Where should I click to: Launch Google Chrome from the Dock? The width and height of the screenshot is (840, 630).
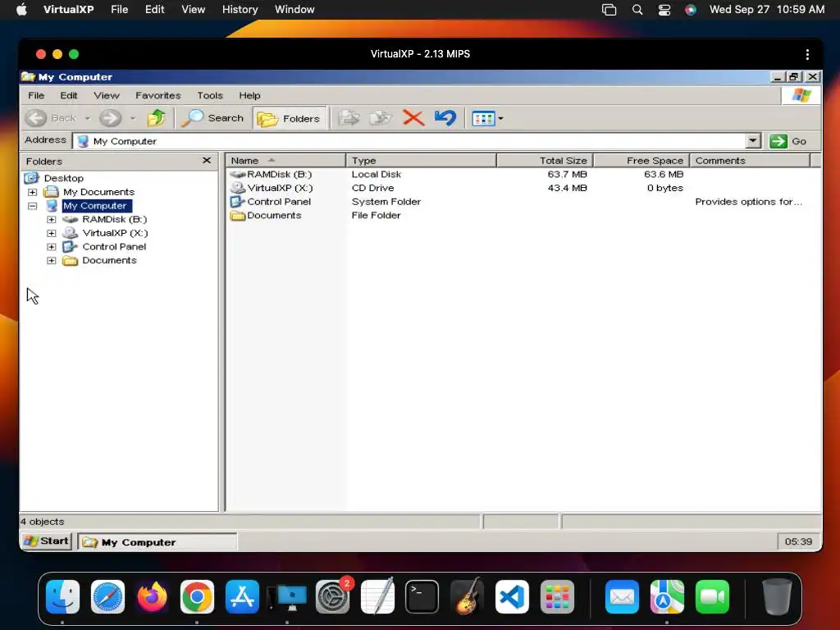click(x=197, y=597)
